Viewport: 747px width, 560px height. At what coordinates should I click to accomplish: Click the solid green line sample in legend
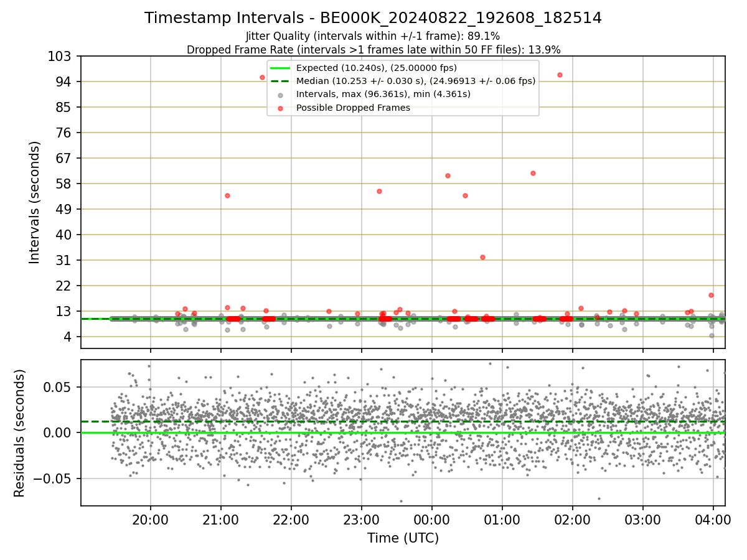[280, 68]
